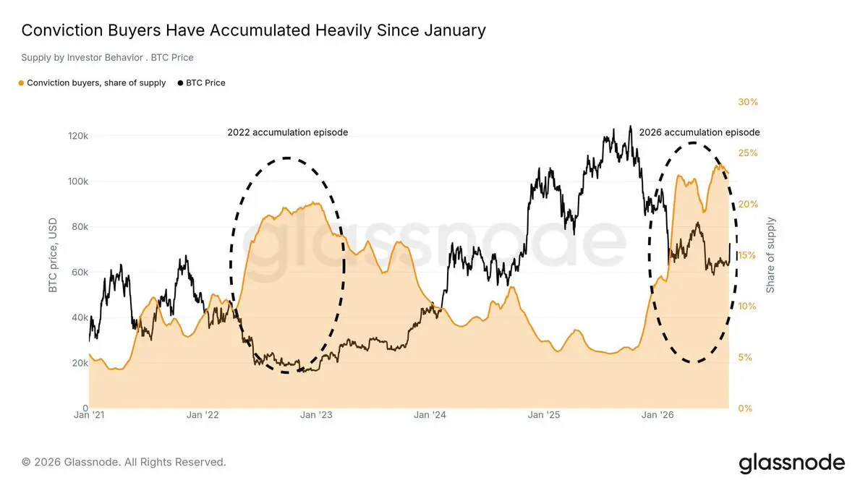
Task: Click the orange Conviction buyers legend dot
Action: 22,83
